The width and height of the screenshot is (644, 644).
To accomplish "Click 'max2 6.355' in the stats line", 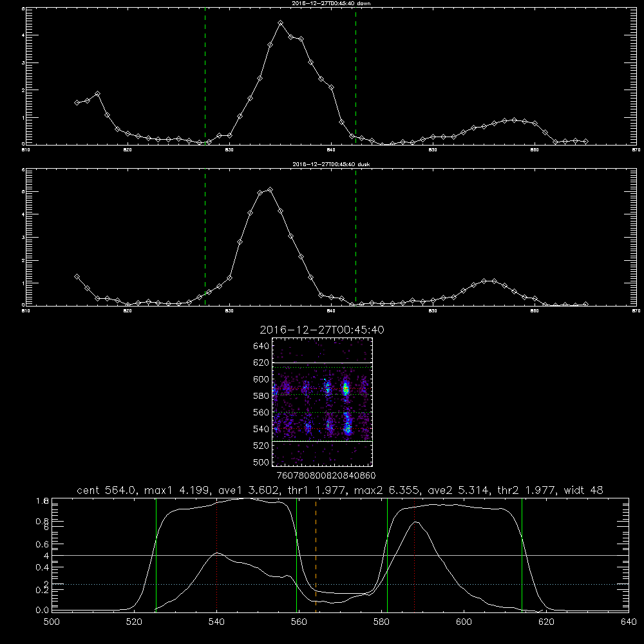I will [387, 490].
